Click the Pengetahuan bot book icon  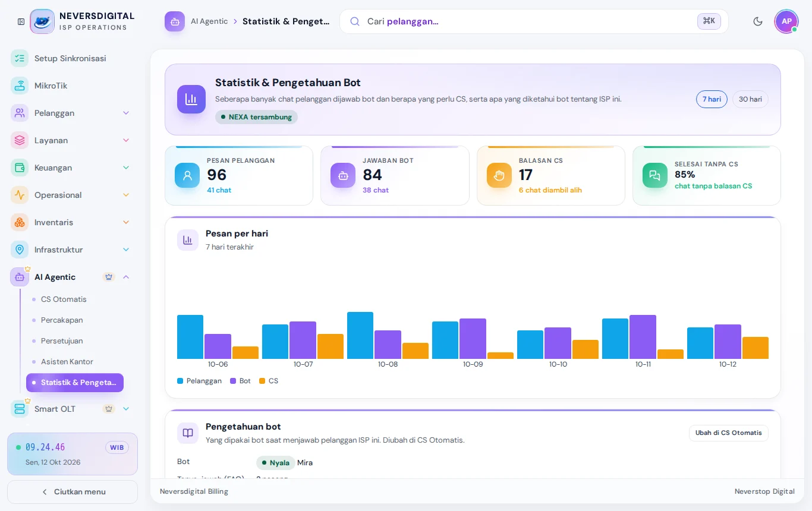coord(188,433)
